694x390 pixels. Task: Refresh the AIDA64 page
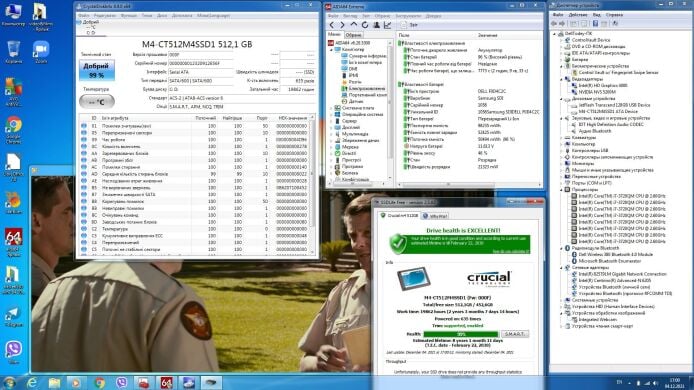click(x=365, y=25)
